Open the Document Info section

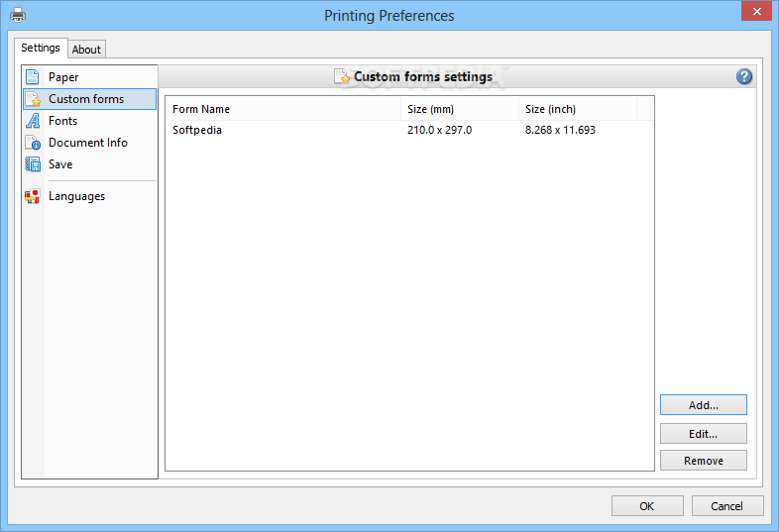point(89,143)
